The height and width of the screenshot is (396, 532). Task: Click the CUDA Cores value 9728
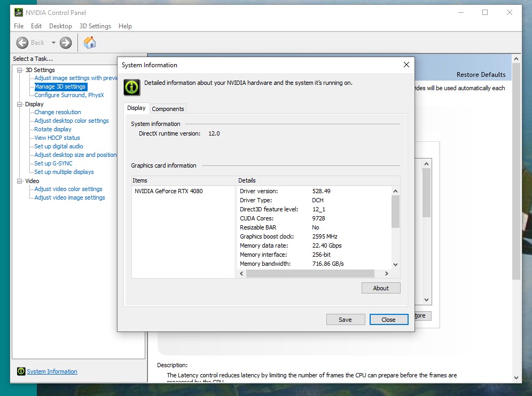318,218
